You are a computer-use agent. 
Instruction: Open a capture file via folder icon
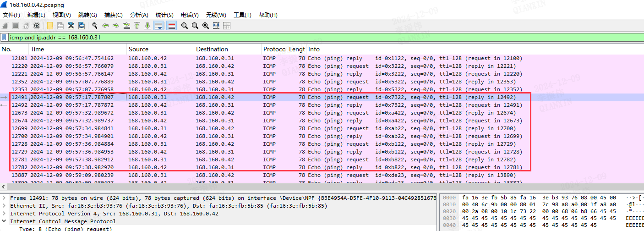tap(50, 26)
